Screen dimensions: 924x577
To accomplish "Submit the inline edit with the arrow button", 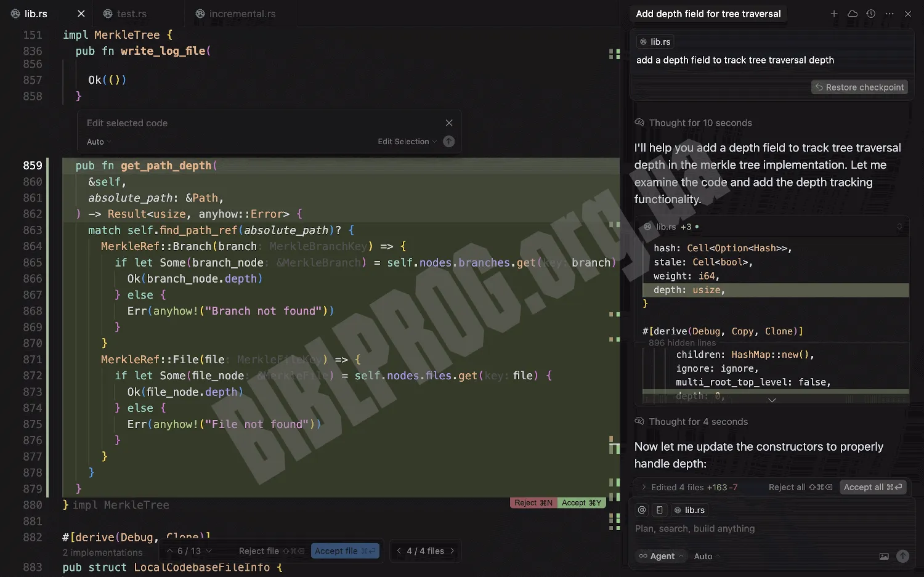I will [449, 142].
